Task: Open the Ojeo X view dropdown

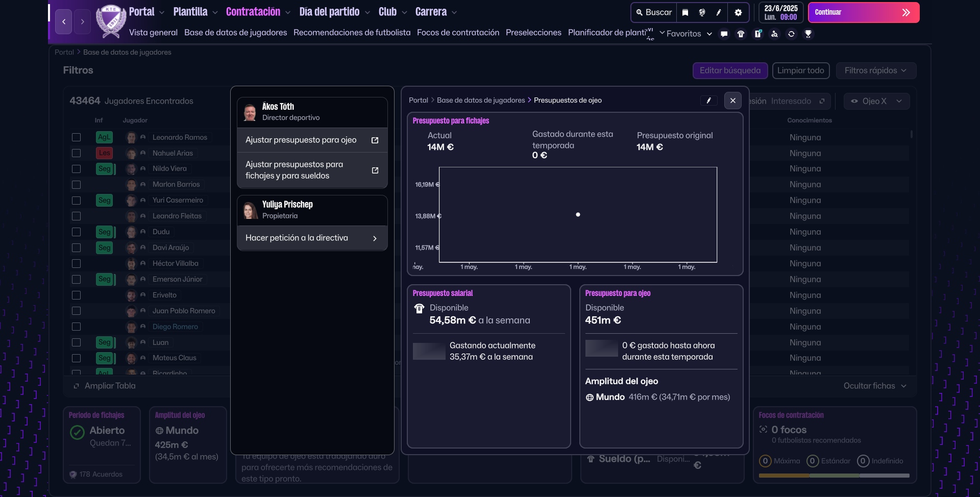Action: pos(876,101)
